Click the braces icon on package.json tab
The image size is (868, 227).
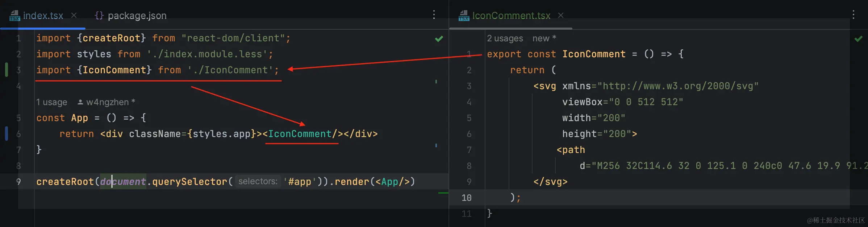tap(99, 15)
